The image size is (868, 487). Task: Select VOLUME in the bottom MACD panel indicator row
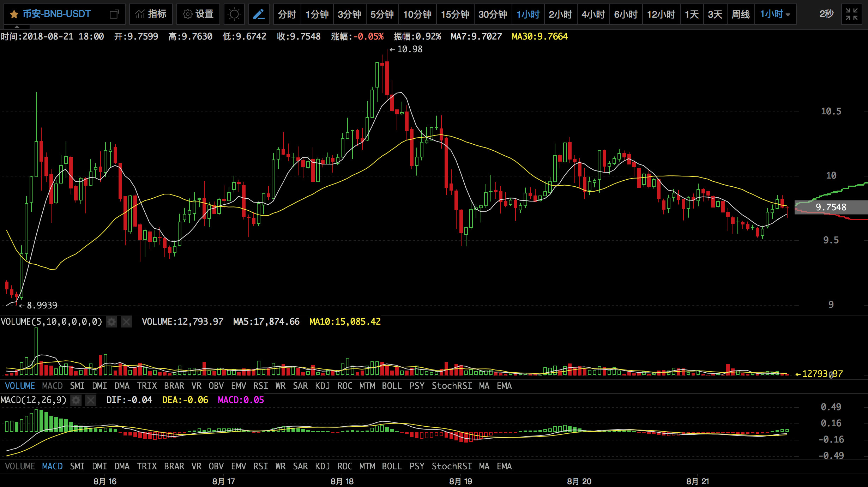(x=20, y=466)
